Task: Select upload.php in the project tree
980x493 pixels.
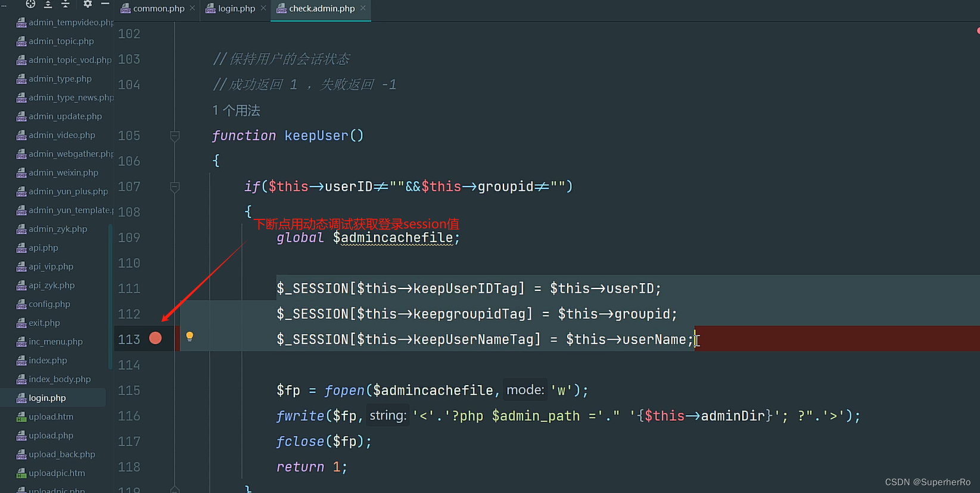Action: [45, 436]
